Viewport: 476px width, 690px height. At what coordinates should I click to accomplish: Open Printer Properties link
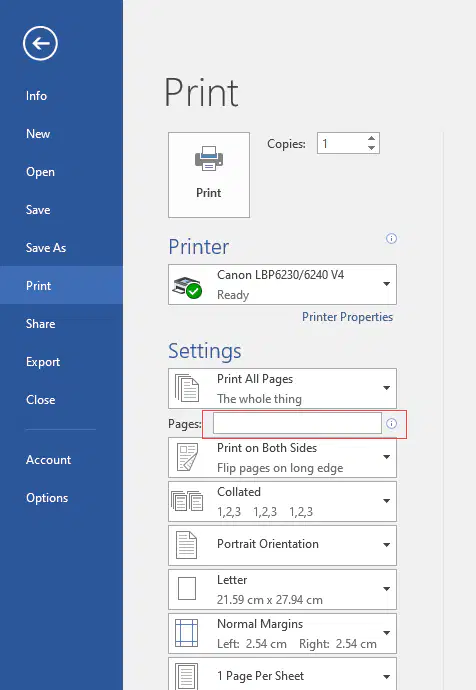point(347,317)
